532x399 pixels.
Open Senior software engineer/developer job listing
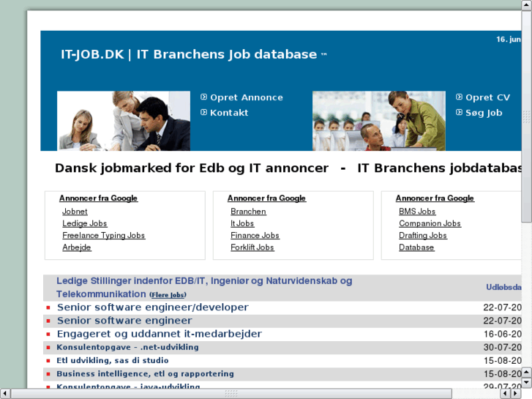(x=153, y=307)
